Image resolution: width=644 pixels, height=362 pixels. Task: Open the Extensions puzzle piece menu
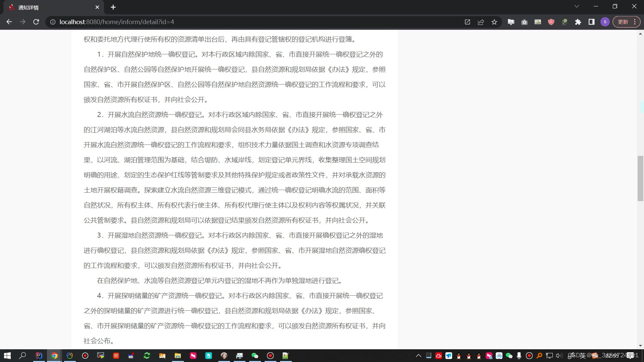pyautogui.click(x=578, y=22)
